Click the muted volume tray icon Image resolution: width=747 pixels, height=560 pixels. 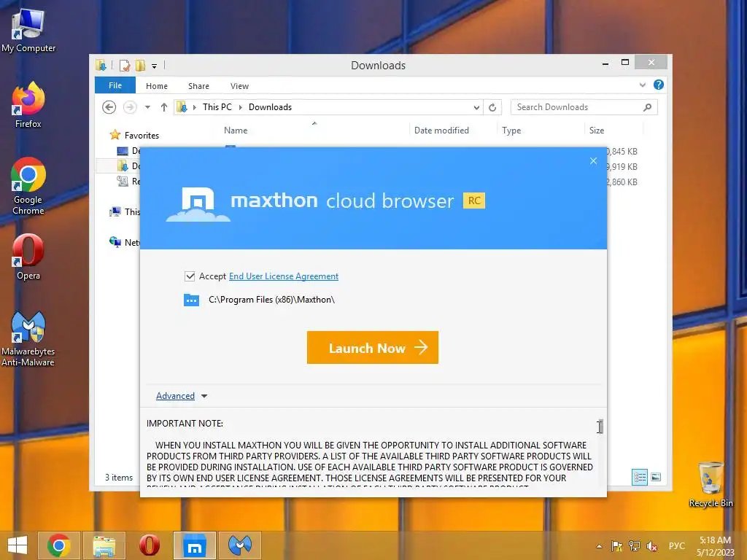pyautogui.click(x=651, y=546)
